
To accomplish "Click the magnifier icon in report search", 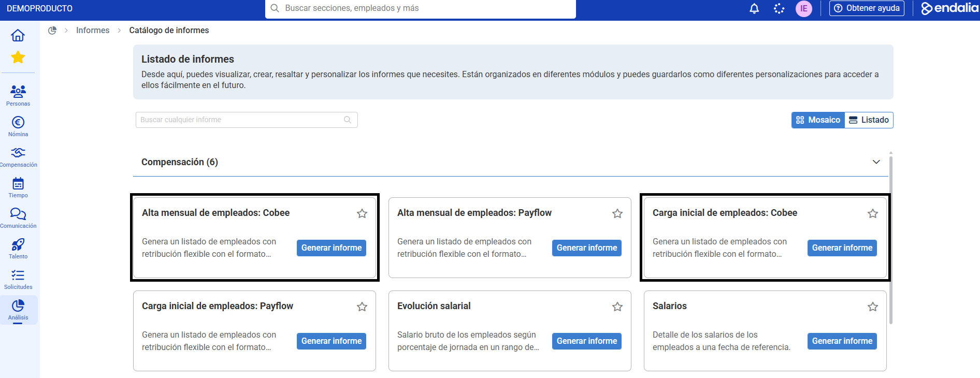I will (x=348, y=120).
